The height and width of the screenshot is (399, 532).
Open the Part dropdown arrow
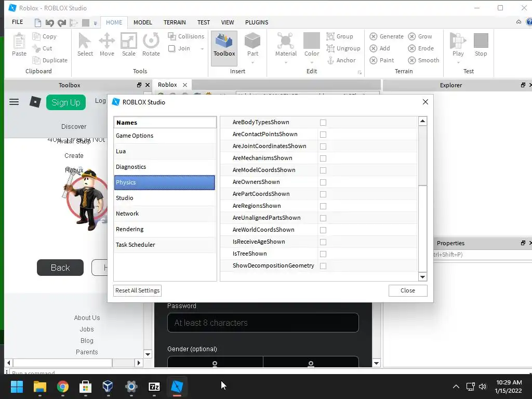[x=252, y=62]
